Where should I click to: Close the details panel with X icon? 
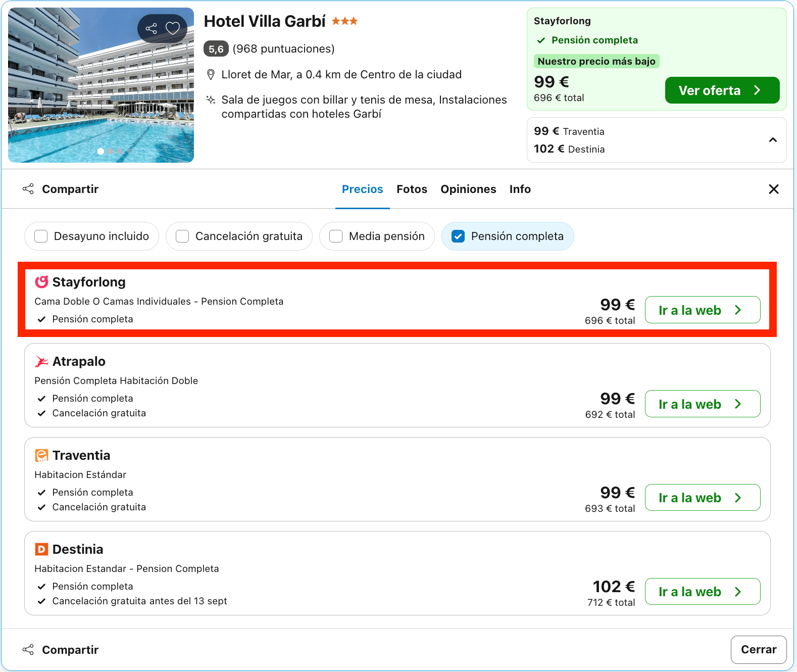(x=773, y=189)
